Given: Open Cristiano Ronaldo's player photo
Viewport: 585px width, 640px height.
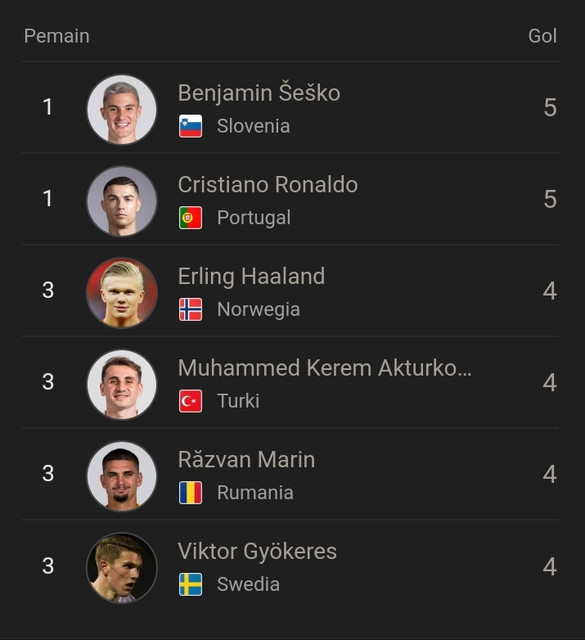Looking at the screenshot, I should 122,201.
